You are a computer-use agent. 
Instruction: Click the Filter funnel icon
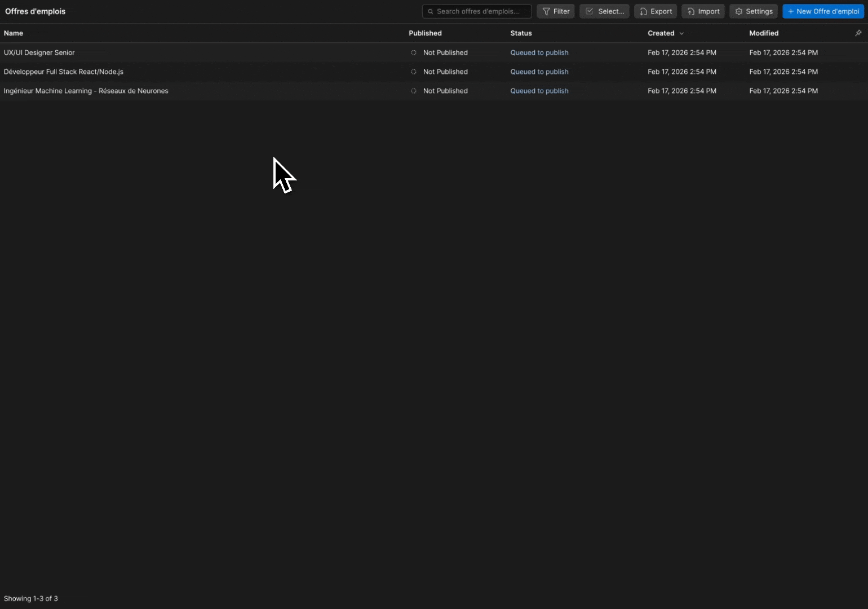(546, 11)
